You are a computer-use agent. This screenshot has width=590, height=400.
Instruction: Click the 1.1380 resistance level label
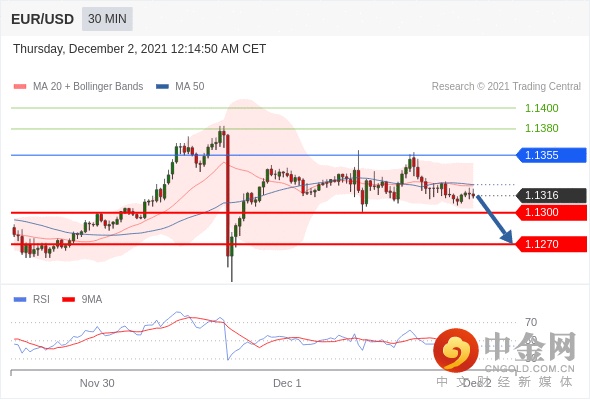pos(541,128)
